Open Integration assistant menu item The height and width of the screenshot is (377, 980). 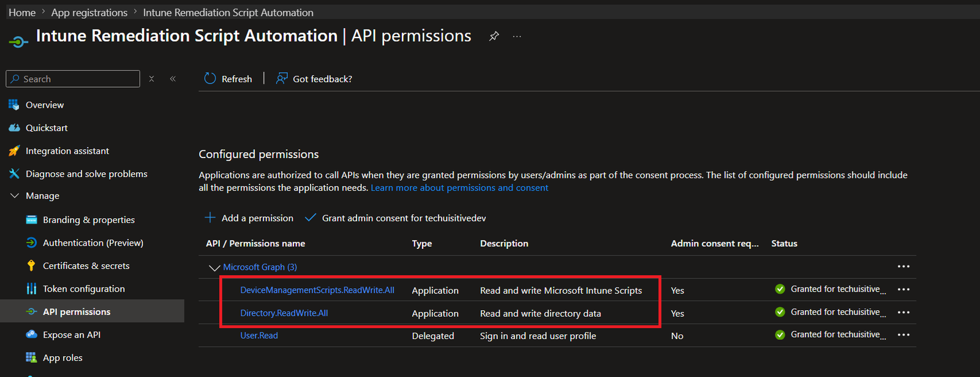67,151
